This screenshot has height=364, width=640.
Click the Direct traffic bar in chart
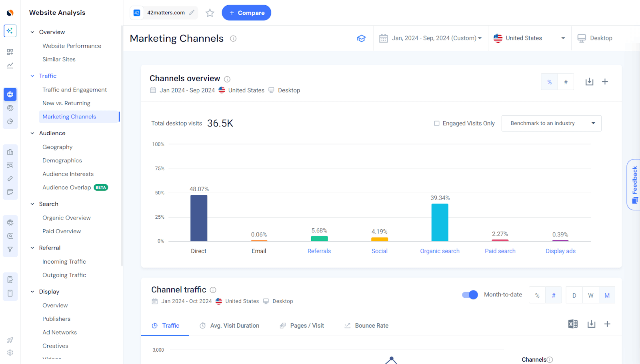click(x=199, y=218)
